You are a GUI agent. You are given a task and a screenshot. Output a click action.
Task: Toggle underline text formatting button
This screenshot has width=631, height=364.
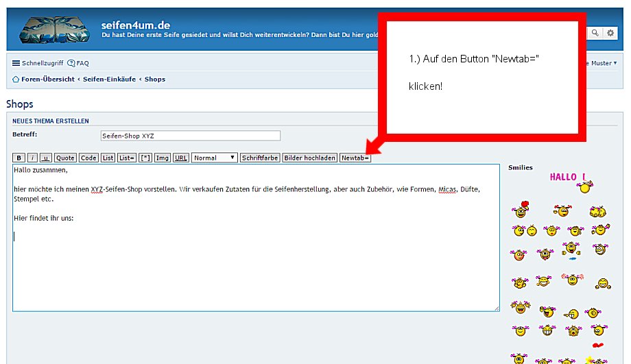tap(45, 158)
